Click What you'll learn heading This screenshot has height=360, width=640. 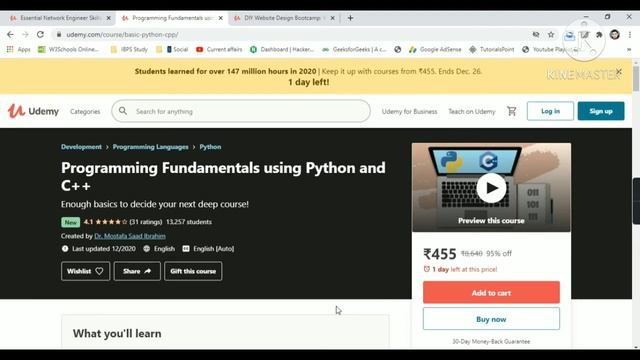pyautogui.click(x=117, y=333)
